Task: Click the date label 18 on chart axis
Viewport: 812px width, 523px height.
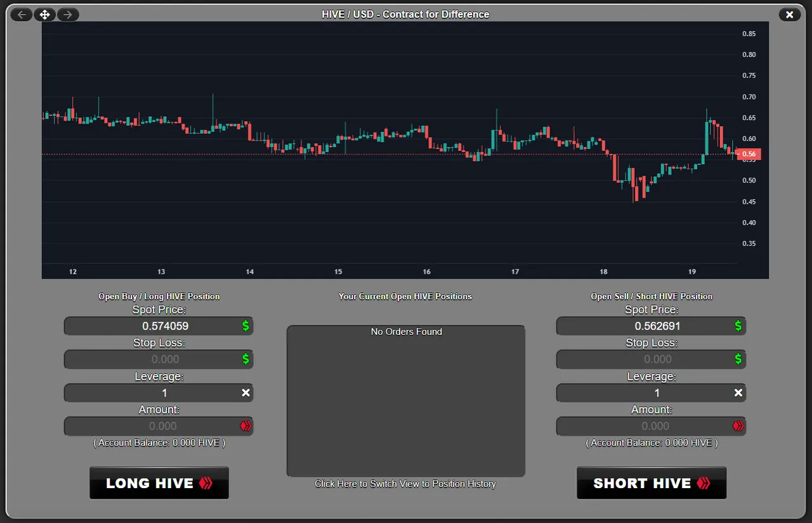Action: click(604, 272)
